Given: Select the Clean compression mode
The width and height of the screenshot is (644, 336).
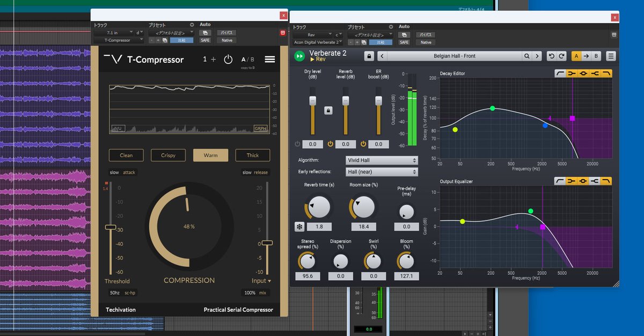Looking at the screenshot, I should [x=126, y=155].
